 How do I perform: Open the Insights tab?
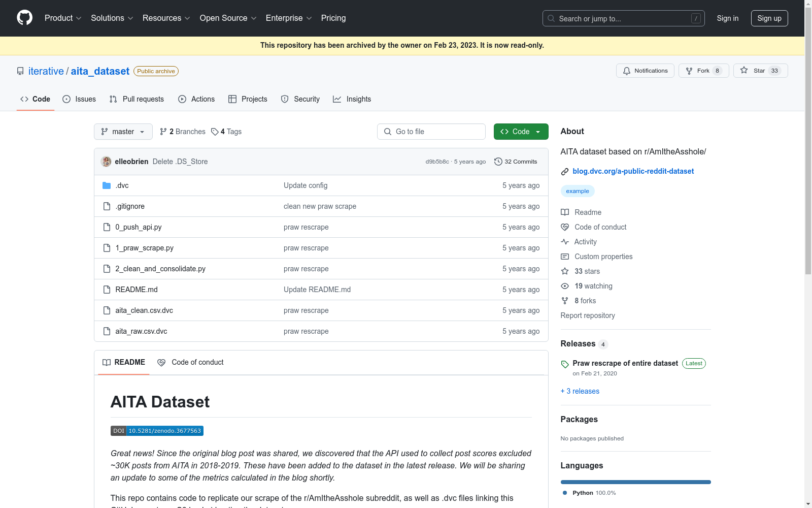[x=352, y=99]
